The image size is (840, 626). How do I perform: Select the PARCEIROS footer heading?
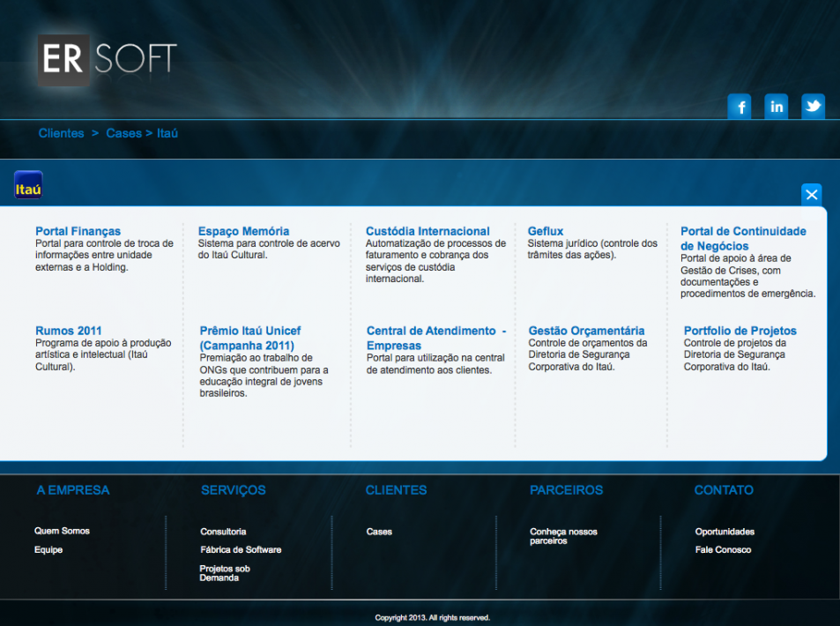(566, 490)
